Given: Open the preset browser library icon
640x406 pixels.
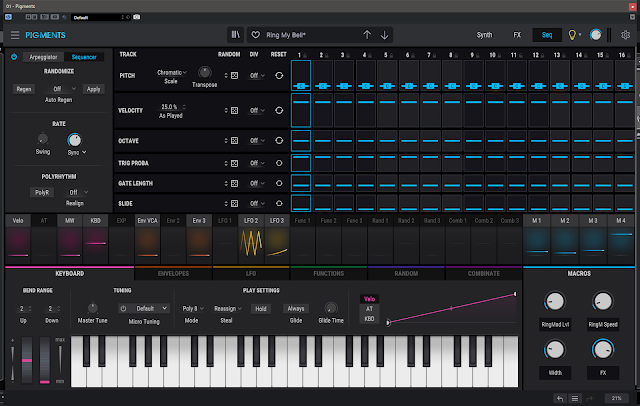Looking at the screenshot, I should [236, 35].
